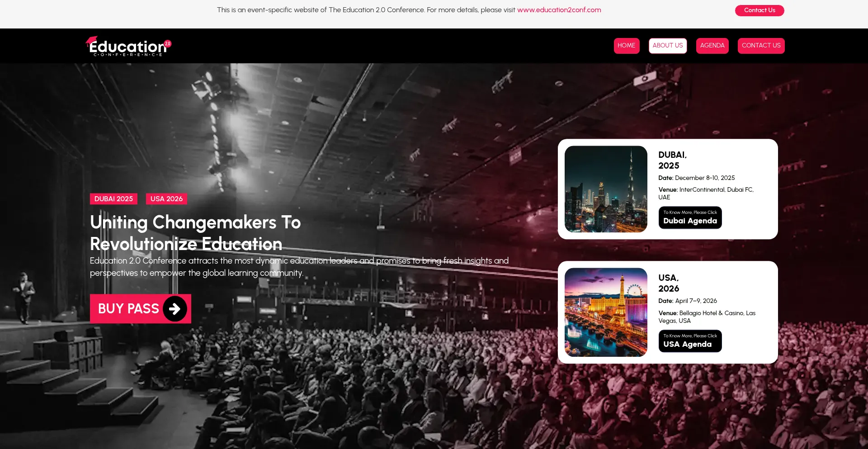This screenshot has width=868, height=449.
Task: Select the USA 2026 tag
Action: (166, 199)
